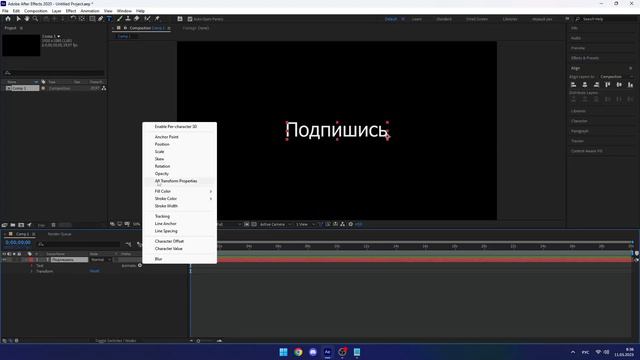Click the Project panel search field

click(53, 73)
